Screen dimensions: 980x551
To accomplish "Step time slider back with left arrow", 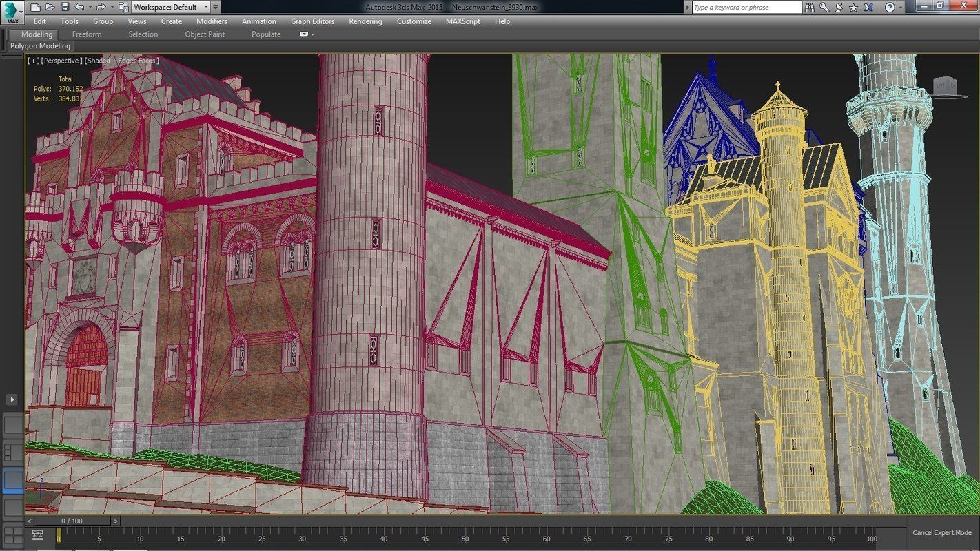I will [x=30, y=521].
